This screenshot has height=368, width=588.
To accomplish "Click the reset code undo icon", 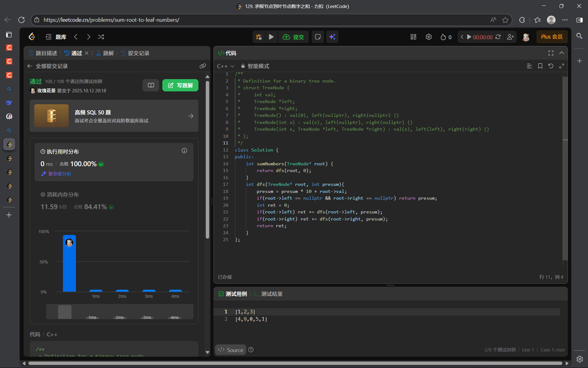I will click(x=551, y=66).
